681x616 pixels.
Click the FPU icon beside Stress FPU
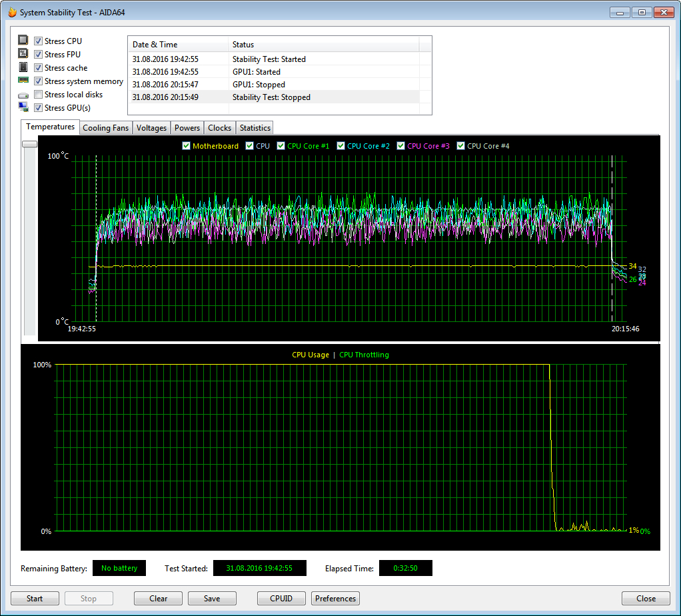[23, 54]
